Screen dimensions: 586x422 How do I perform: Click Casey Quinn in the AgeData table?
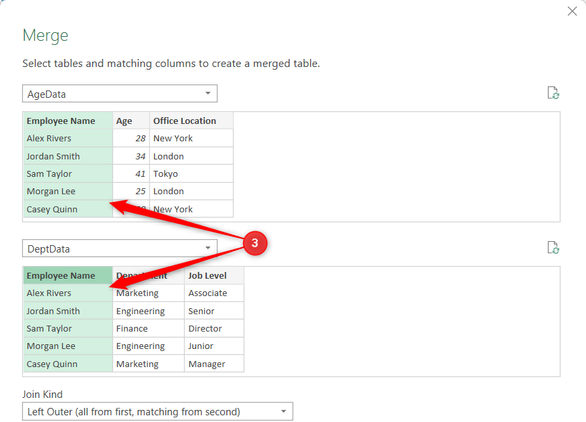tap(68, 209)
